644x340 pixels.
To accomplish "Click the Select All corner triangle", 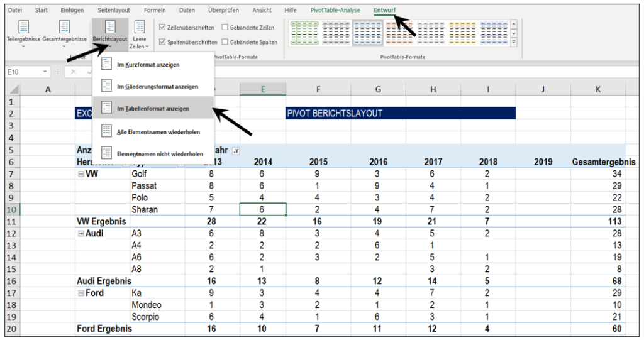I will click(x=14, y=89).
